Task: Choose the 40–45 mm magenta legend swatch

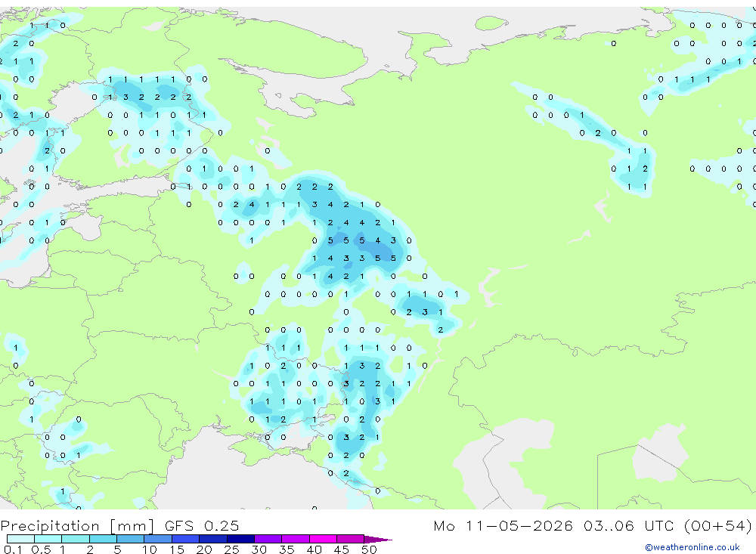Action: (323, 539)
